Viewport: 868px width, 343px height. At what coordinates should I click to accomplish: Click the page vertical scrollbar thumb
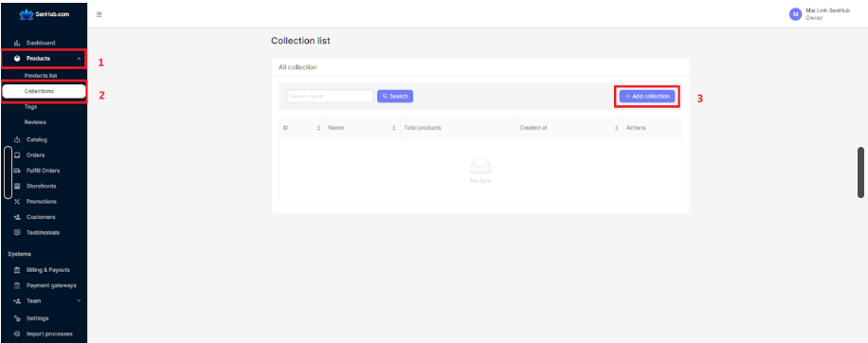click(860, 172)
